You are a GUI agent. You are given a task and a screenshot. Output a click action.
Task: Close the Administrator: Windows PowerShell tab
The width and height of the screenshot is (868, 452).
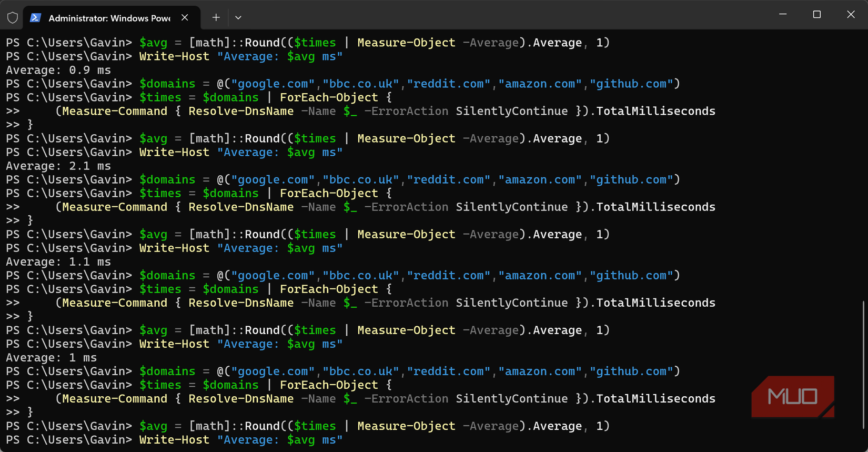pos(185,17)
